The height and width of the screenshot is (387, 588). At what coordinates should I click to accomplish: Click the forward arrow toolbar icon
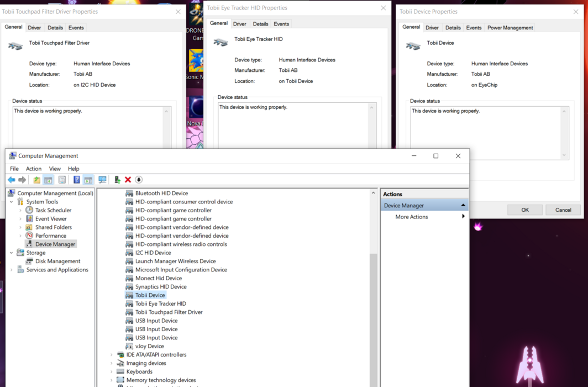(x=22, y=180)
